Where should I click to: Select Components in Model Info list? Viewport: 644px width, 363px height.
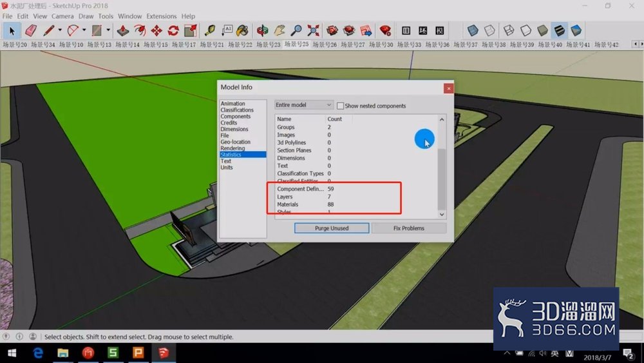[235, 116]
